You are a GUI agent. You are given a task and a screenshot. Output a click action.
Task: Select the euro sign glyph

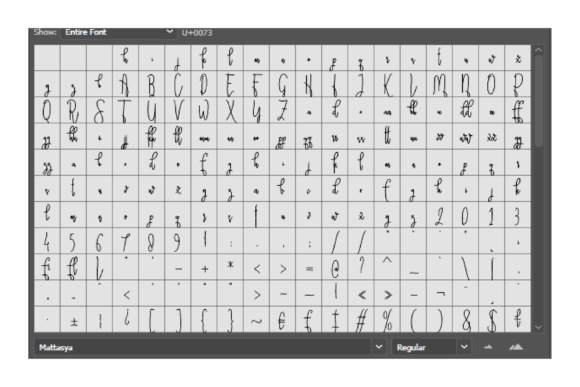click(x=282, y=320)
